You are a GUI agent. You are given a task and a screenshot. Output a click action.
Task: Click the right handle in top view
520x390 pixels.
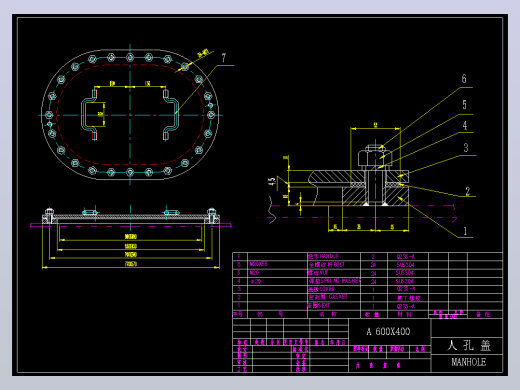(x=170, y=113)
